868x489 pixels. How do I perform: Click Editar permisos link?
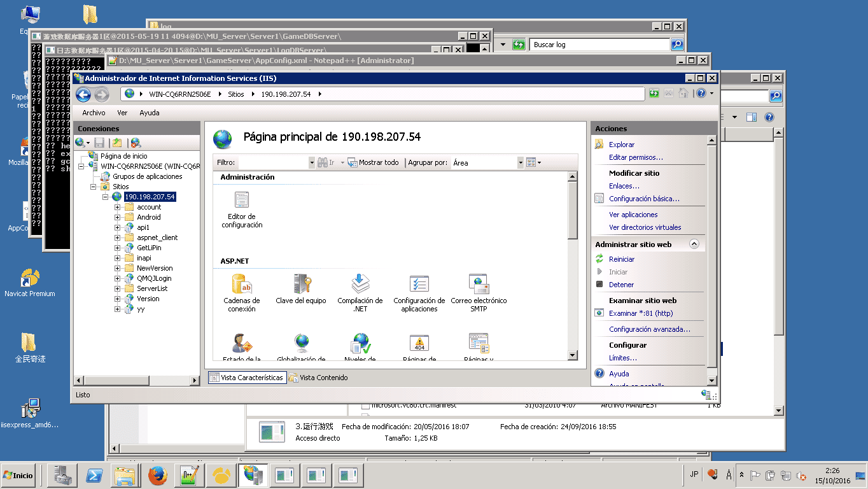point(636,157)
